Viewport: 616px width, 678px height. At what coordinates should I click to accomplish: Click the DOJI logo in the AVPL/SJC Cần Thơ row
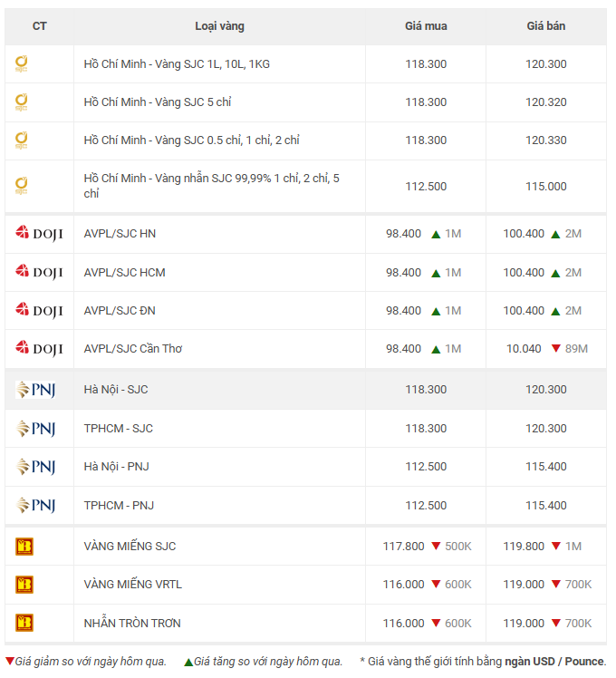tap(39, 348)
